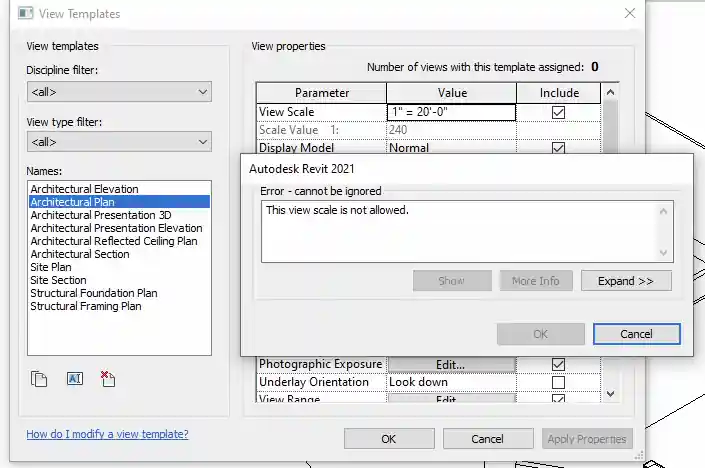Screen dimensions: 705x468
Task: Open the Discipline filter dropdown
Action: [119, 92]
